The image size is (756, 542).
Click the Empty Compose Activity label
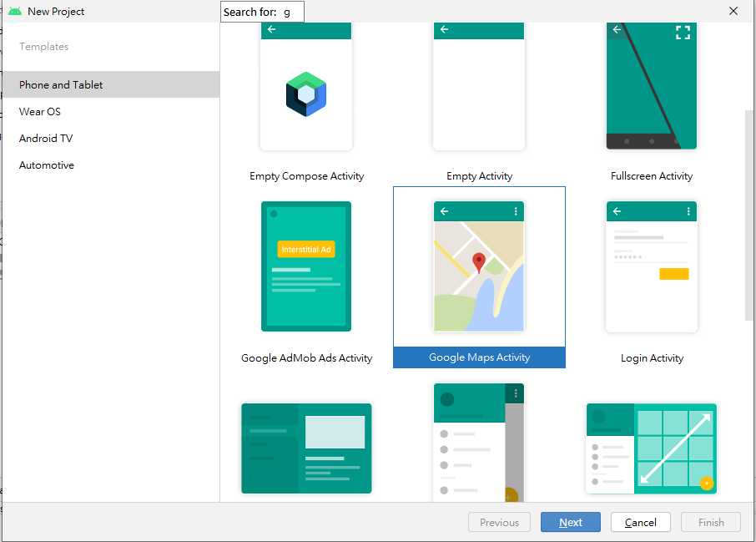click(x=306, y=176)
